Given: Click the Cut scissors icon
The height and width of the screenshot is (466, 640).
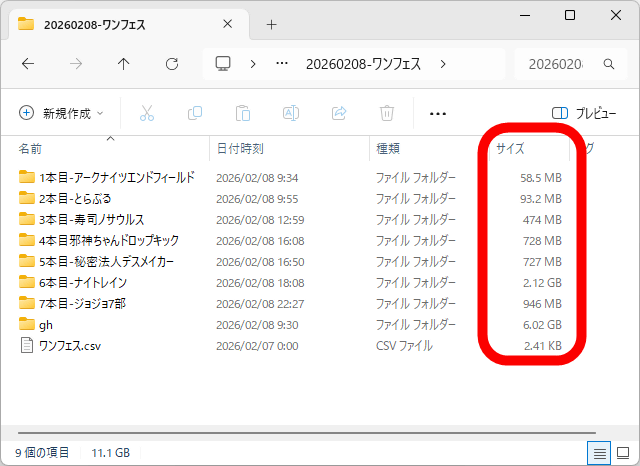Looking at the screenshot, I should coord(147,113).
